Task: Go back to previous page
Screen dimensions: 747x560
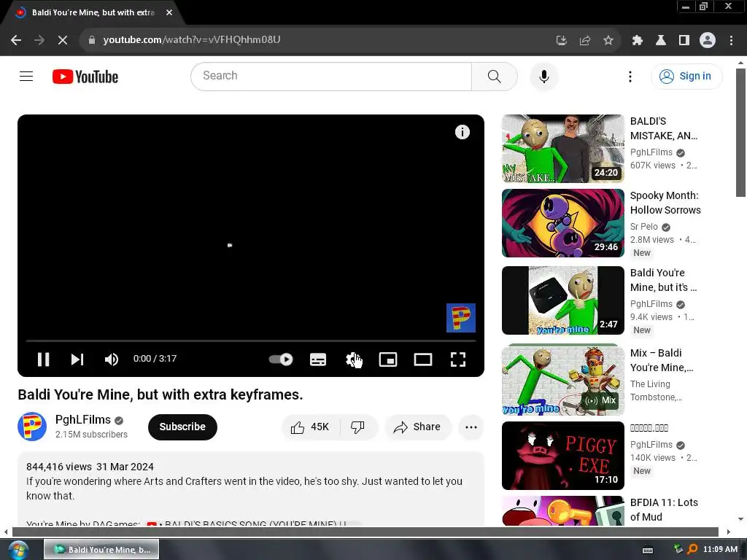Action: (x=16, y=40)
